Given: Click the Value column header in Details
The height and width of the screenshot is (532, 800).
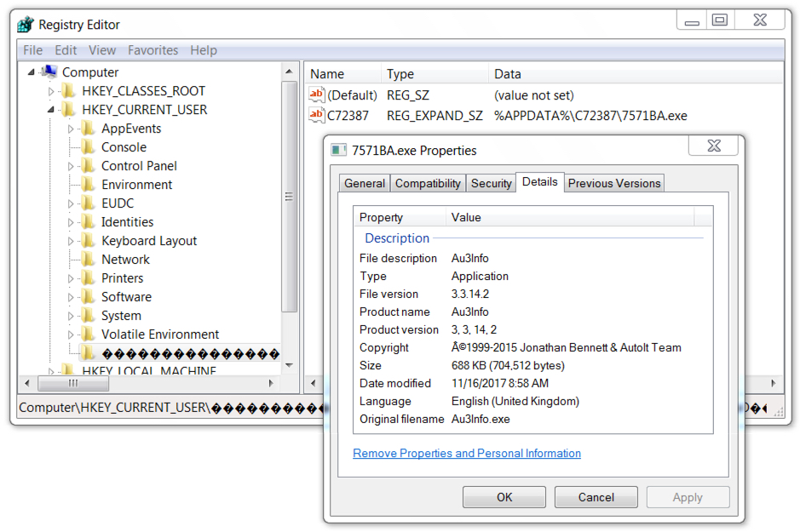Looking at the screenshot, I should pyautogui.click(x=570, y=217).
